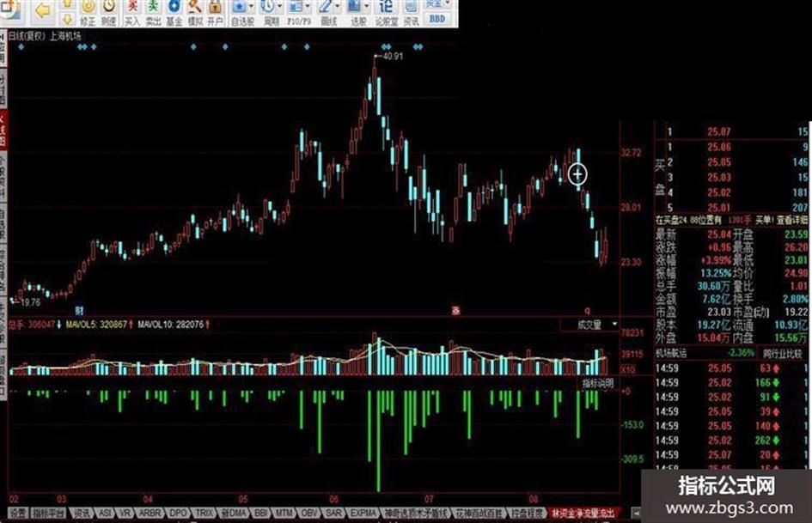Click the 日线(复权) 上海机场 chart title
Screen dimensions: 812x523
click(x=45, y=36)
